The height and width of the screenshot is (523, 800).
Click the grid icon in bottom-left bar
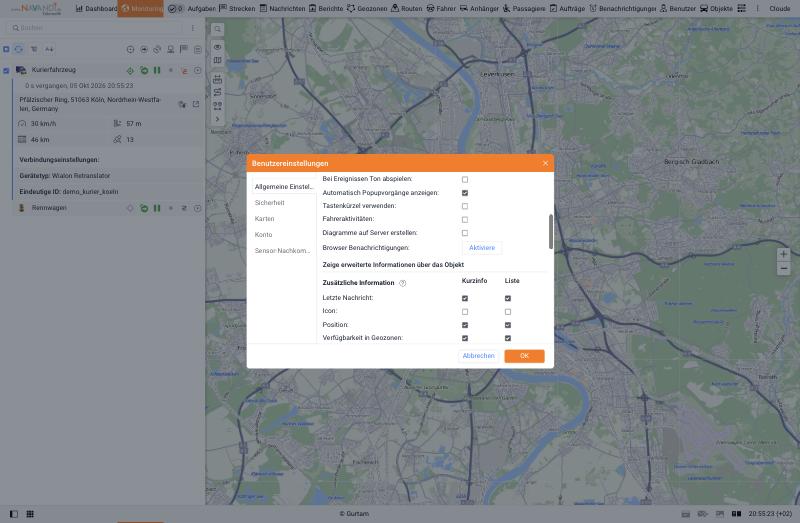coord(30,514)
